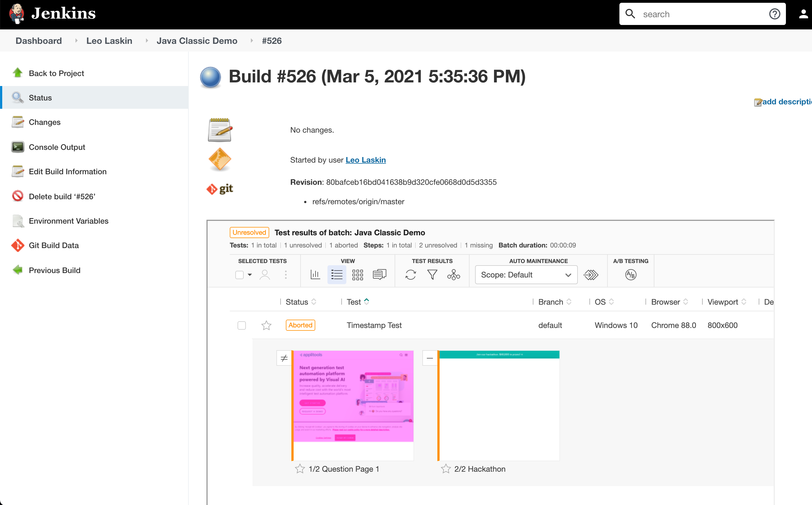Viewport: 812px width, 505px height.
Task: Click the group by branches icon
Action: [454, 275]
